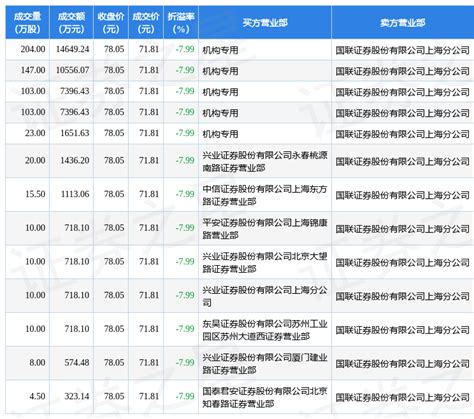This screenshot has width=474, height=419.
Task: Click the amount value 1113.06
Action: click(x=75, y=194)
